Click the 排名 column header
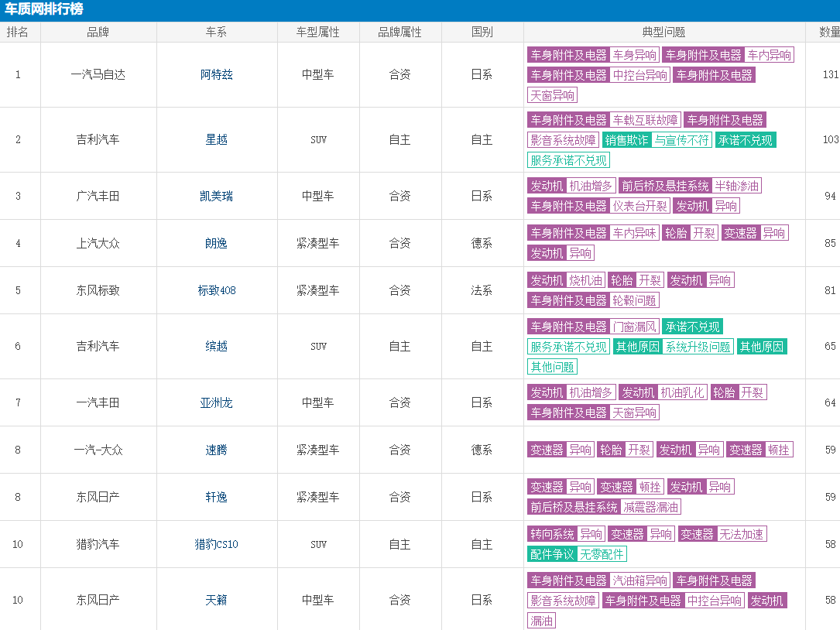 click(x=18, y=33)
